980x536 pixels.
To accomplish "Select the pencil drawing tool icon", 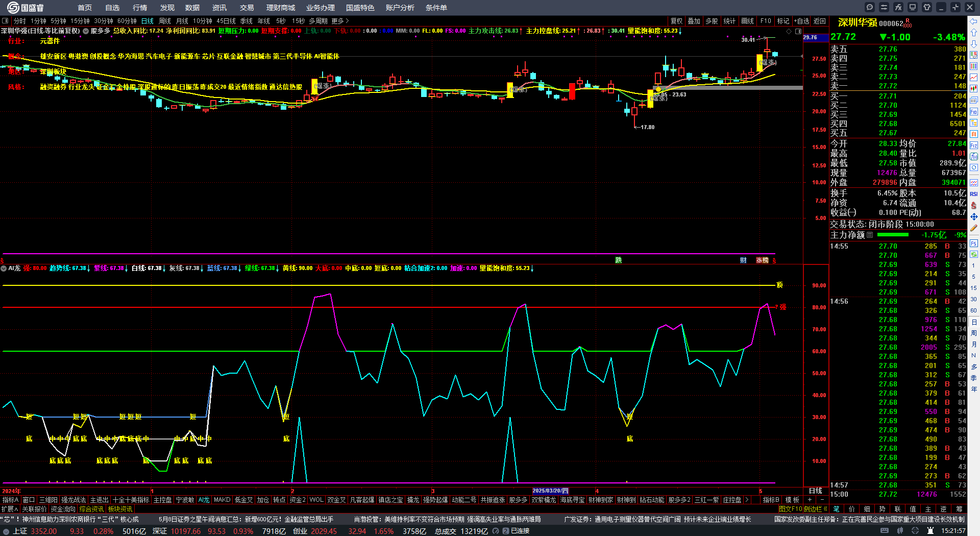I will 974,228.
